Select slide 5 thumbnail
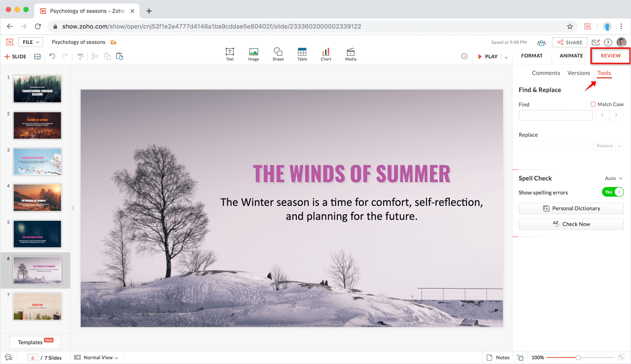 (x=37, y=234)
